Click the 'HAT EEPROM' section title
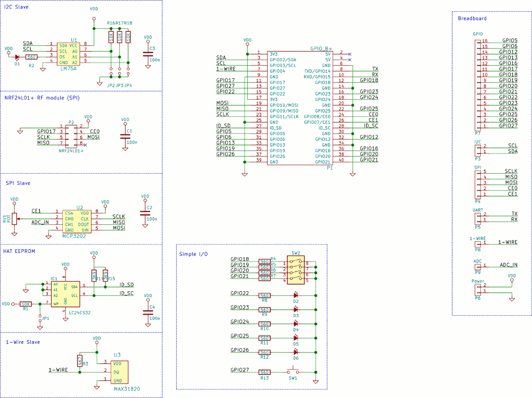The height and width of the screenshot is (398, 532). 19,251
